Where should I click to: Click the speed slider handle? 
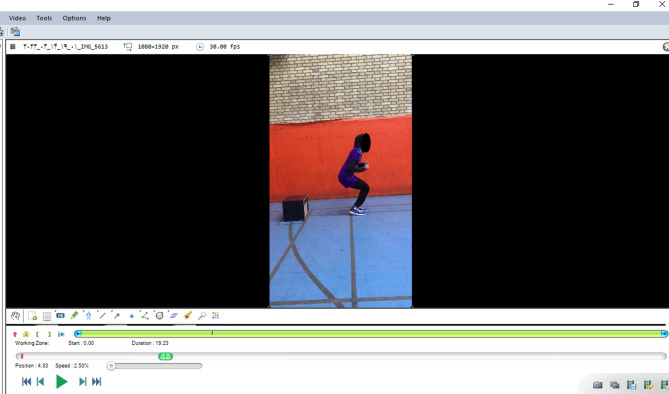(x=111, y=366)
